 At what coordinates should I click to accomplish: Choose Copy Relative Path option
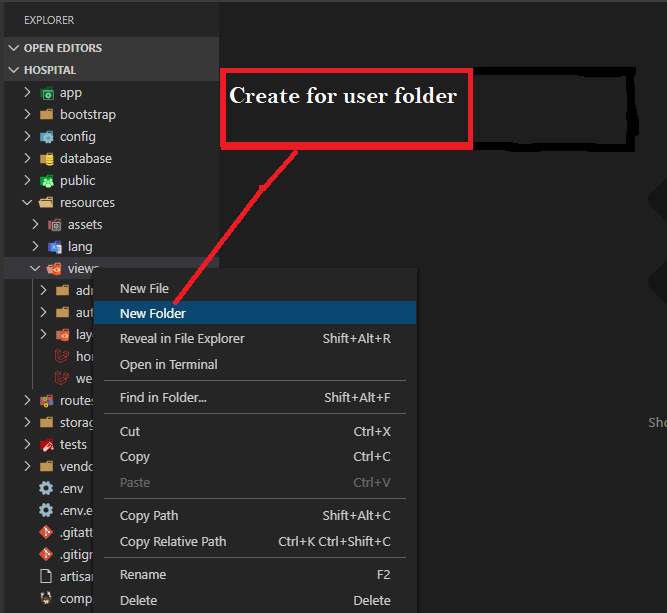pyautogui.click(x=173, y=542)
